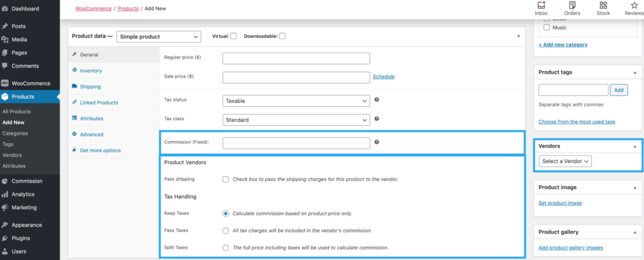Open Attributes in the Products sidebar submenu
The width and height of the screenshot is (644, 260).
pyautogui.click(x=14, y=166)
